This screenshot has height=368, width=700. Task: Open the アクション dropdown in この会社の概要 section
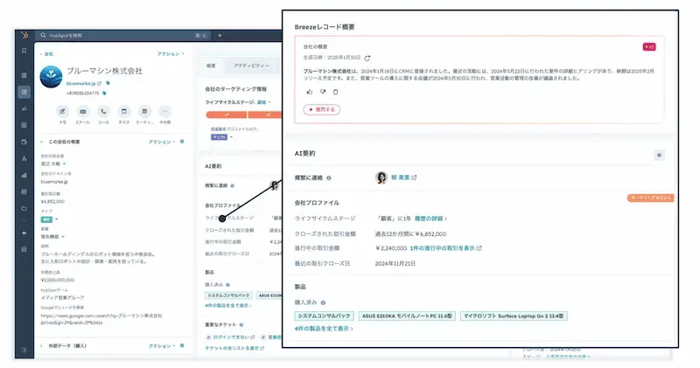[x=162, y=142]
